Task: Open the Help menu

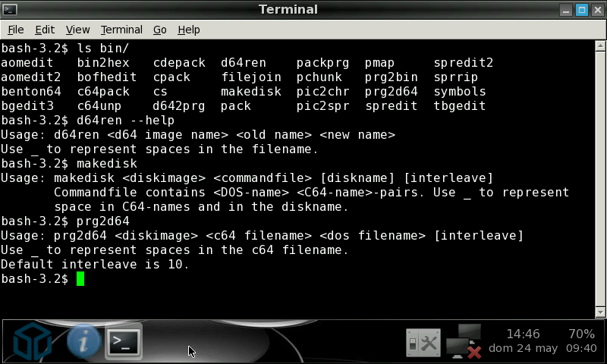Action: pos(188,30)
